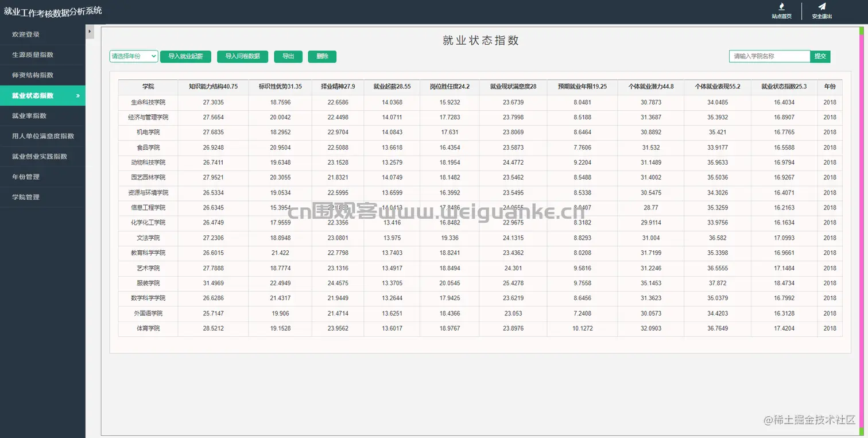Click the 年份 column header
The image size is (868, 438).
[x=830, y=87]
